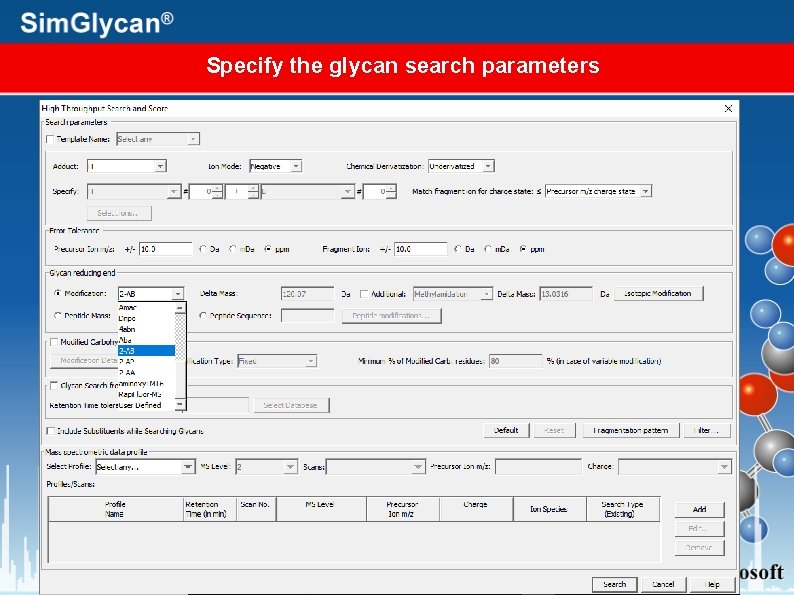Choose RapiFluor-MS from modification list
This screenshot has height=595, width=794.
146,394
